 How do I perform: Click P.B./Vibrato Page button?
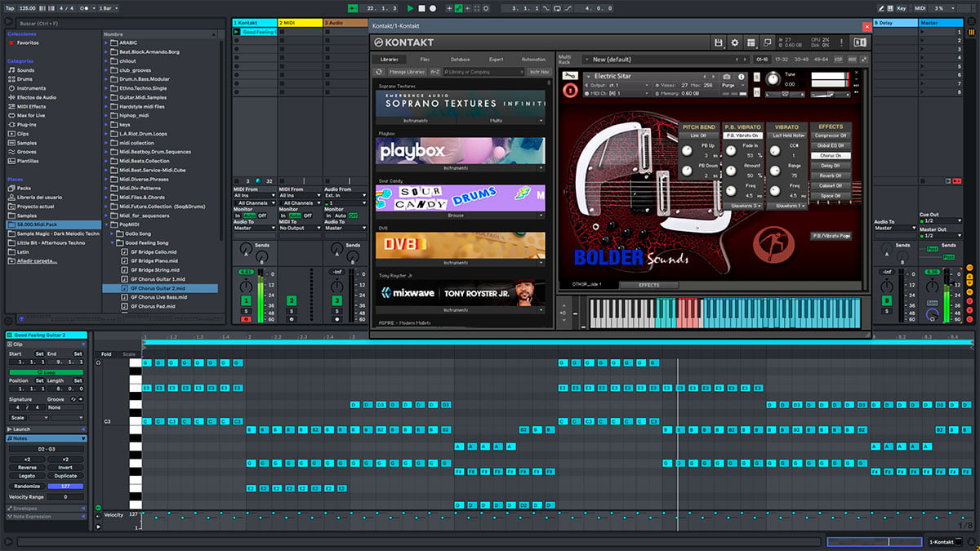831,235
